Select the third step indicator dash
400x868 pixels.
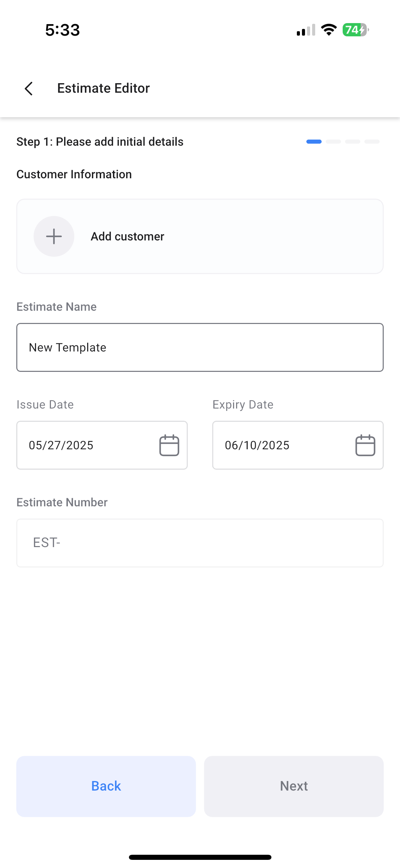[x=353, y=142]
